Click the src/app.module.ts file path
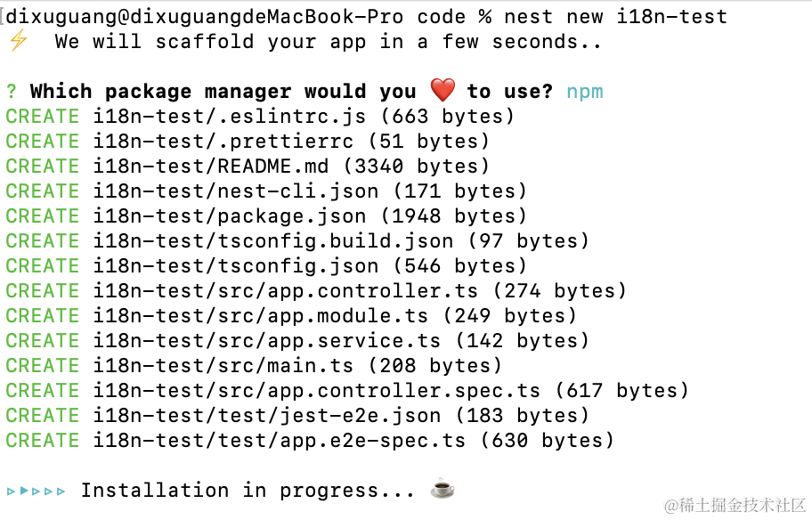The width and height of the screenshot is (812, 520). [260, 315]
